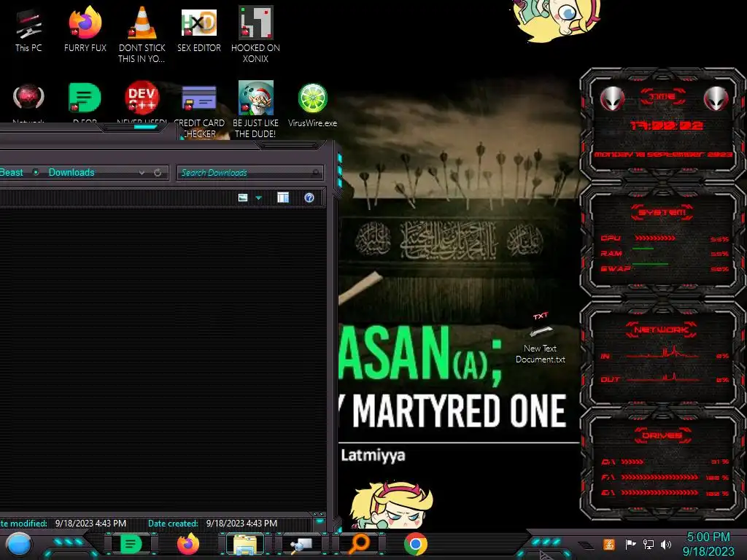747x560 pixels.
Task: Expand the view options dropdown arrow
Action: (x=259, y=198)
